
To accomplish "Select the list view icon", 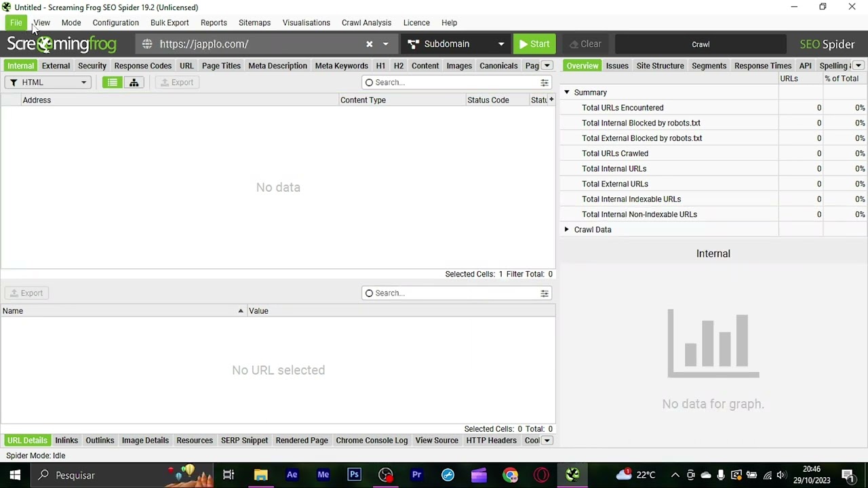I will 113,83.
